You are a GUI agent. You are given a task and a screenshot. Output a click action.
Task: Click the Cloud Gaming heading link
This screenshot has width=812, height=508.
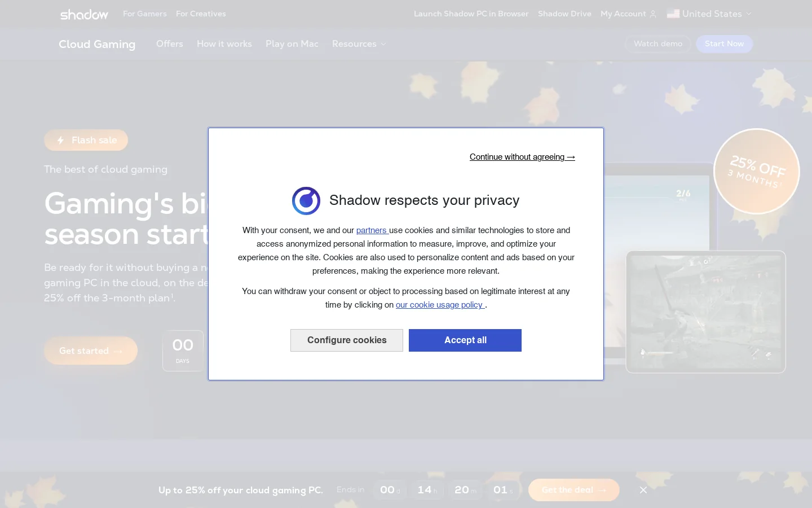coord(97,44)
